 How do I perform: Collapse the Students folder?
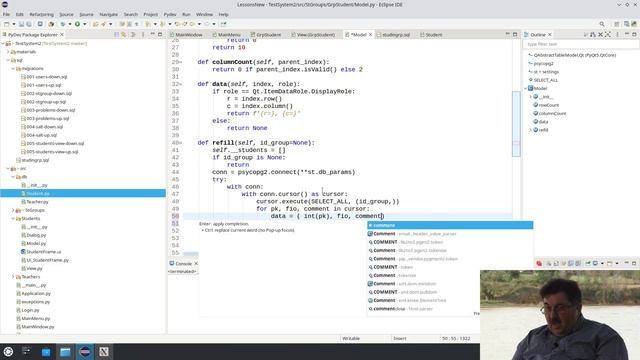[13, 218]
